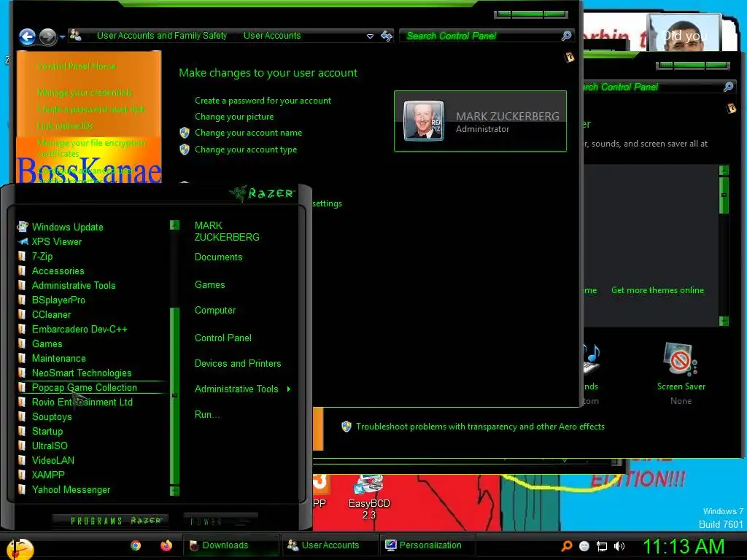
Task: Open Windows Update in start menu
Action: [x=67, y=227]
